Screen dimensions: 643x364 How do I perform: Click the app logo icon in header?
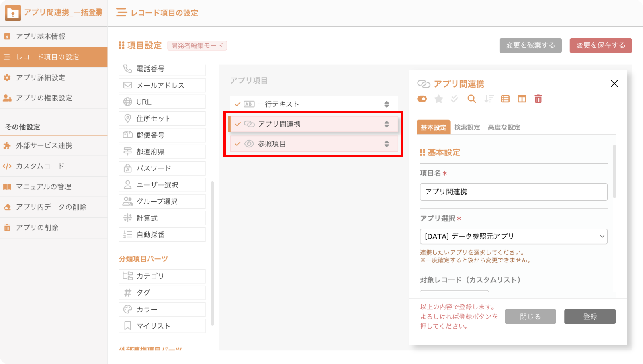point(13,13)
